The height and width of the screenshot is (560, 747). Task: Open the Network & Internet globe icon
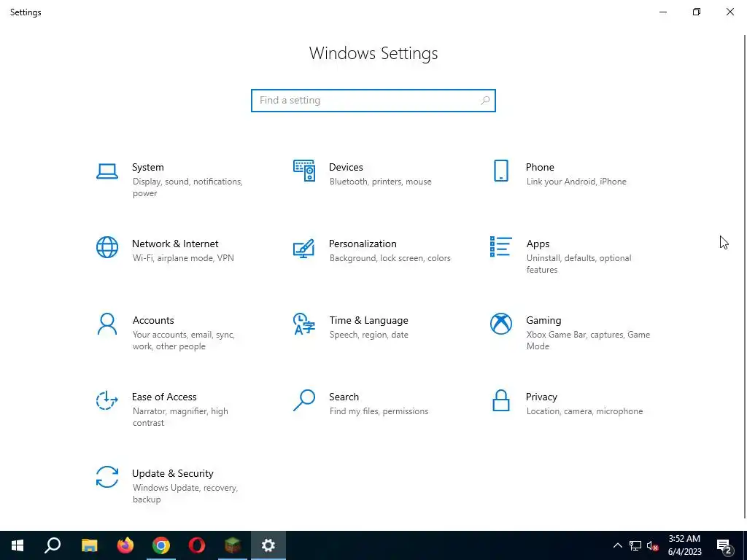pyautogui.click(x=107, y=247)
